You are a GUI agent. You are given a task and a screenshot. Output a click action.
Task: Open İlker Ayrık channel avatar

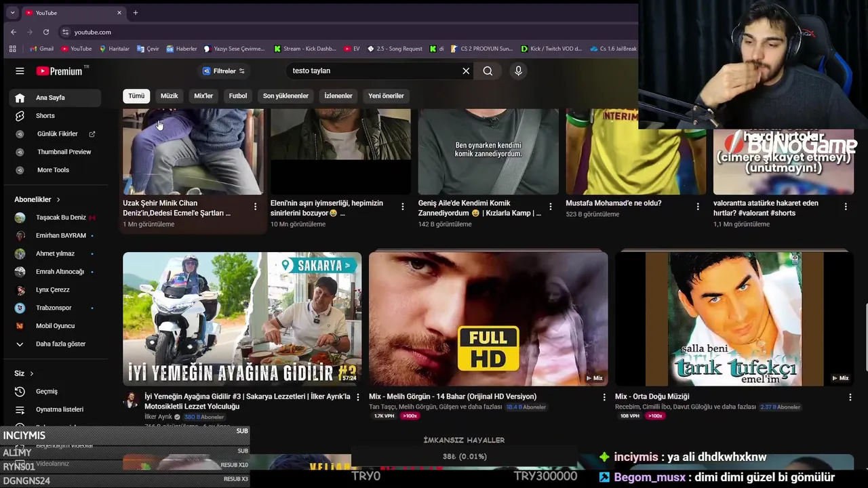point(130,400)
